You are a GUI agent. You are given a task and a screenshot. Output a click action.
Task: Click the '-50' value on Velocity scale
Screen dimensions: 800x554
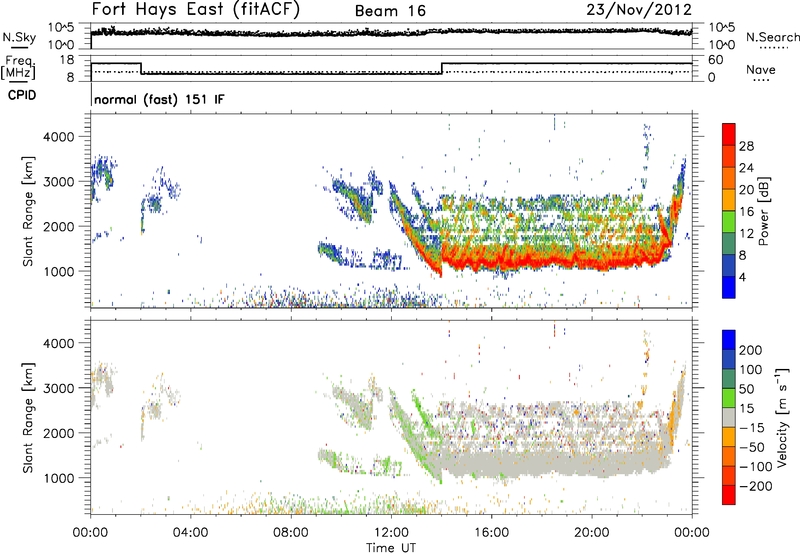tap(752, 447)
